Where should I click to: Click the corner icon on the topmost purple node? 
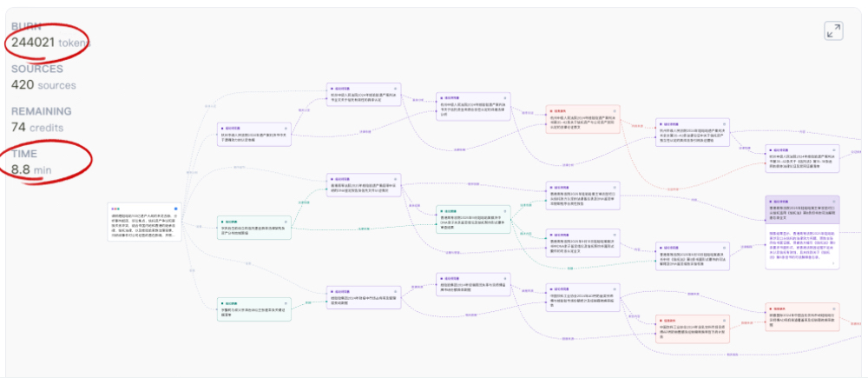(397, 88)
